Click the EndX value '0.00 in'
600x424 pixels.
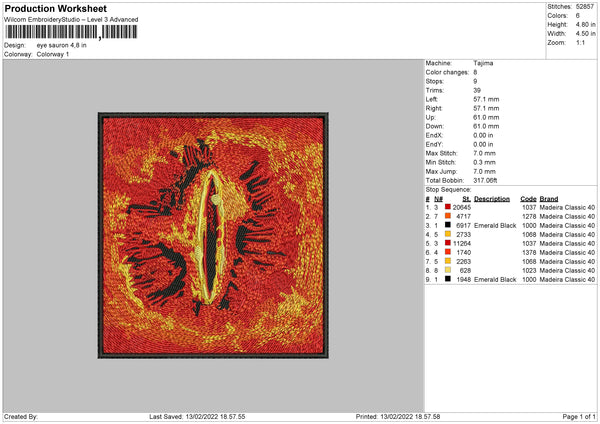(x=483, y=135)
